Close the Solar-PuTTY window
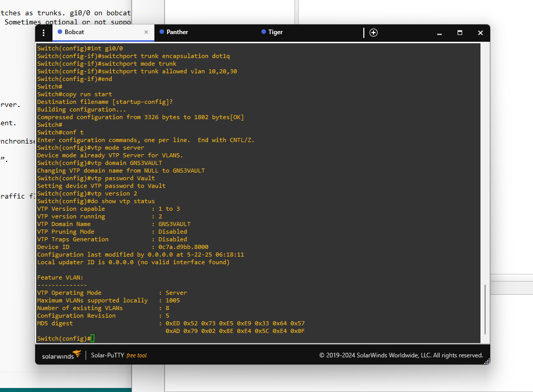This screenshot has height=392, width=533. [481, 33]
